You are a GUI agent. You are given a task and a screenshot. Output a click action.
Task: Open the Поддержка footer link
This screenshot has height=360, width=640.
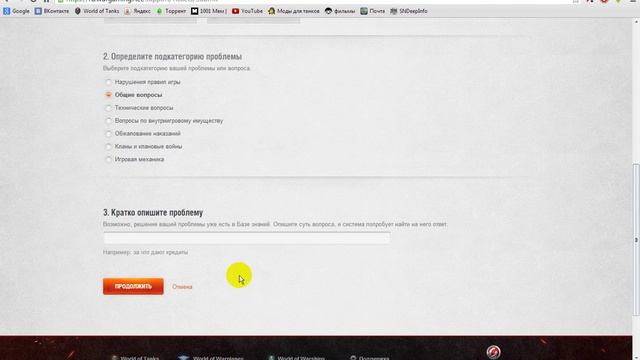click(x=370, y=358)
